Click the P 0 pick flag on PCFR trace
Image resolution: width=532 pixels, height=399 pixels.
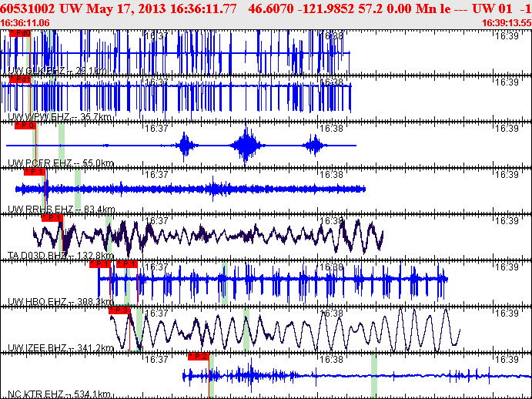click(25, 126)
